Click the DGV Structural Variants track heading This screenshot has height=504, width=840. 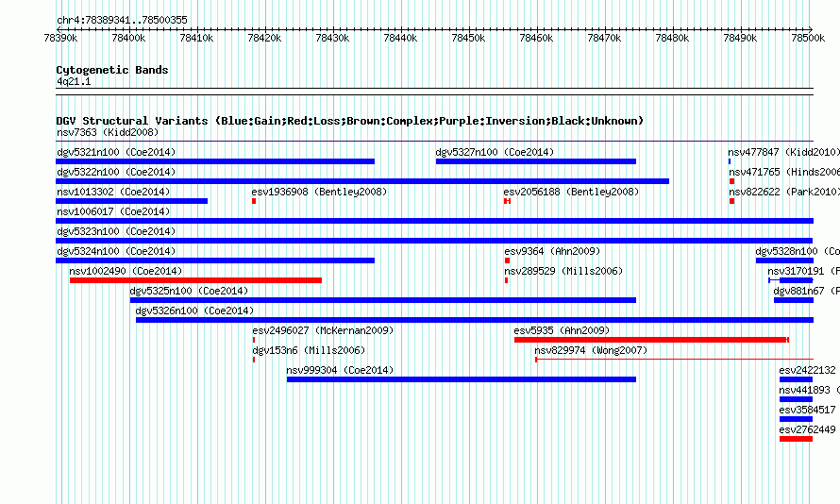pyautogui.click(x=350, y=121)
